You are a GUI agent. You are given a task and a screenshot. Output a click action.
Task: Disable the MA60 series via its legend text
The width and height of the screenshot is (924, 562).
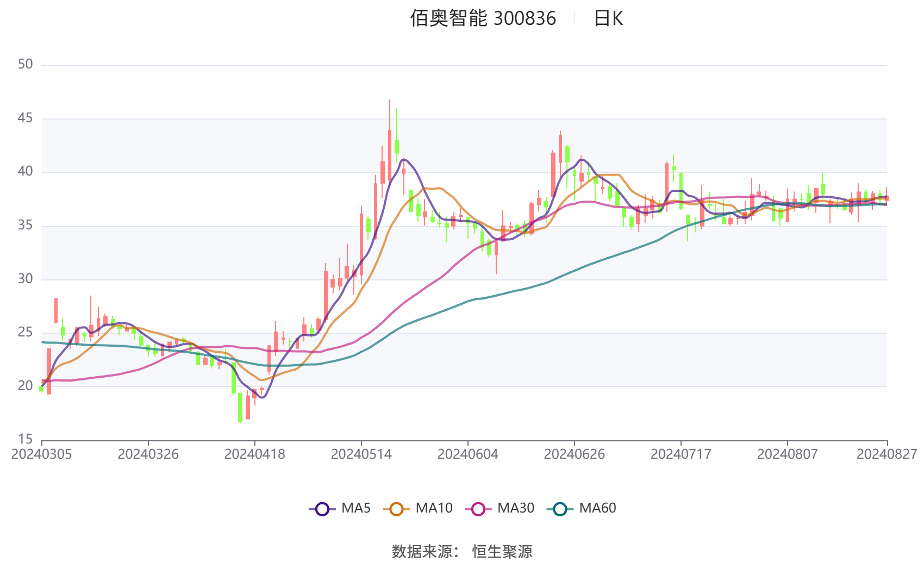click(x=597, y=508)
